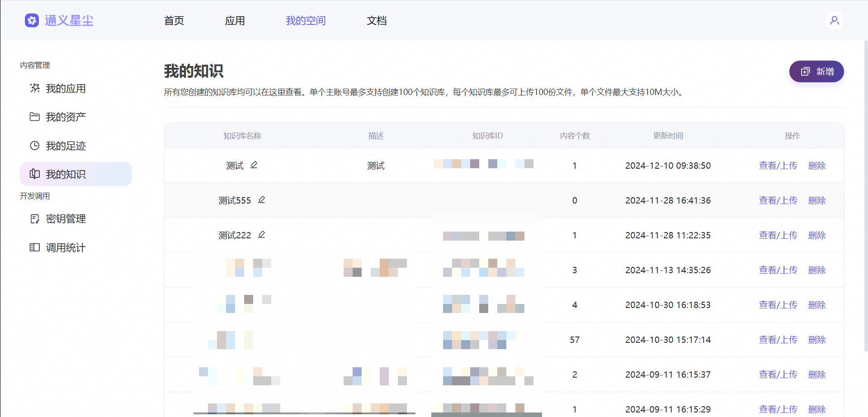
Task: Click the 我的应用 sidebar icon
Action: click(35, 88)
